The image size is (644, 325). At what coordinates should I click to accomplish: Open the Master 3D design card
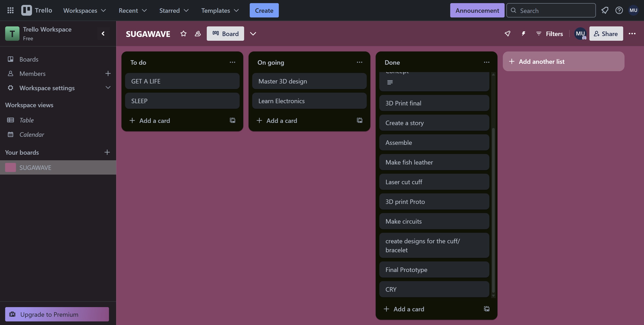[x=309, y=81]
